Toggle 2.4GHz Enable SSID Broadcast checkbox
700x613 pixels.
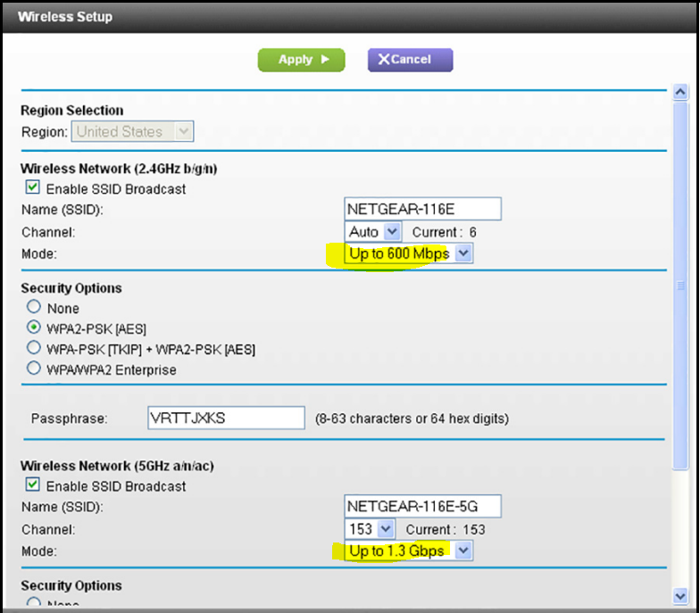[x=33, y=188]
